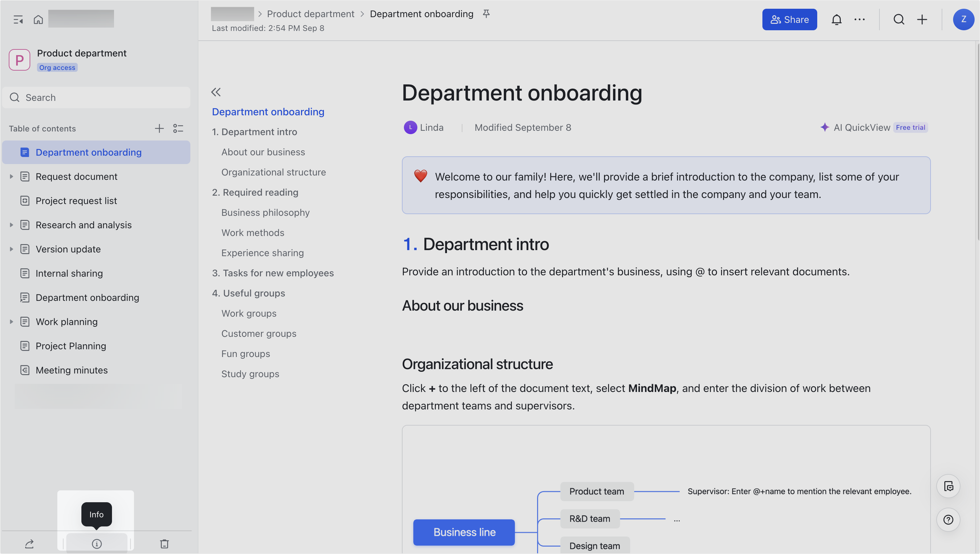Jump to 'Organizational structure' in outline
Viewport: 980px width, 554px height.
click(274, 172)
